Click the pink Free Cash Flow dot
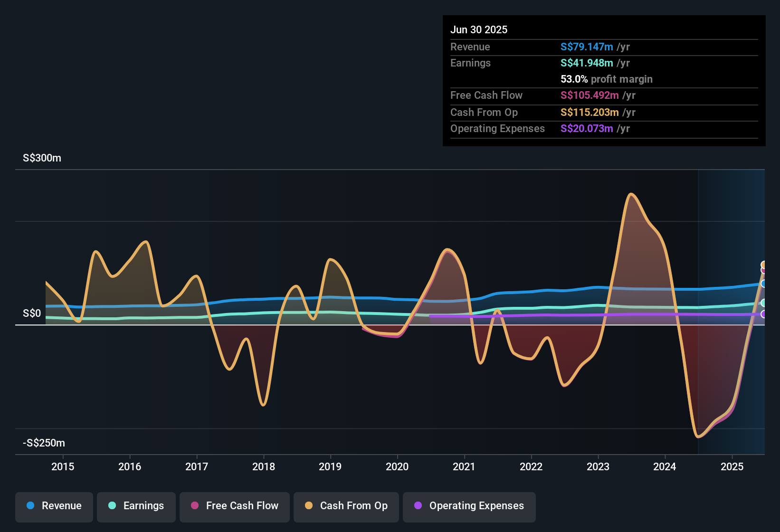This screenshot has height=532, width=780. click(x=195, y=506)
